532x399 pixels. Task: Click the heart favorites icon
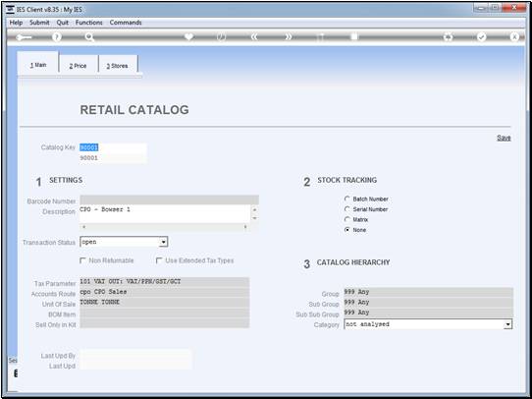188,36
